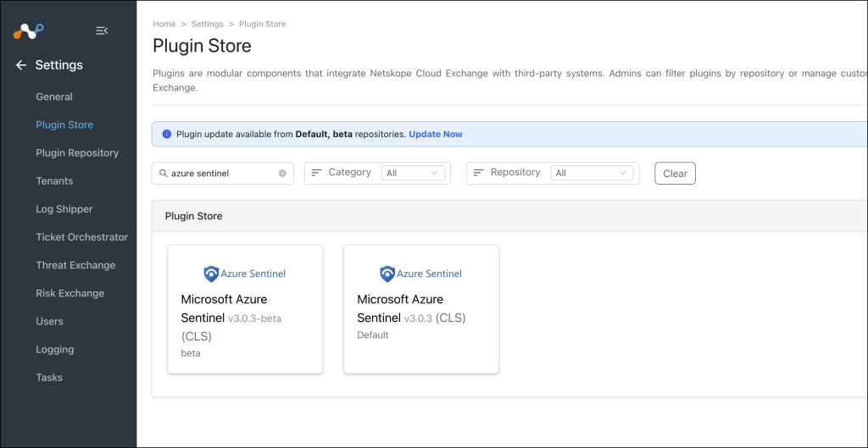Click the search magnifier icon
The width and height of the screenshot is (868, 448).
(164, 173)
